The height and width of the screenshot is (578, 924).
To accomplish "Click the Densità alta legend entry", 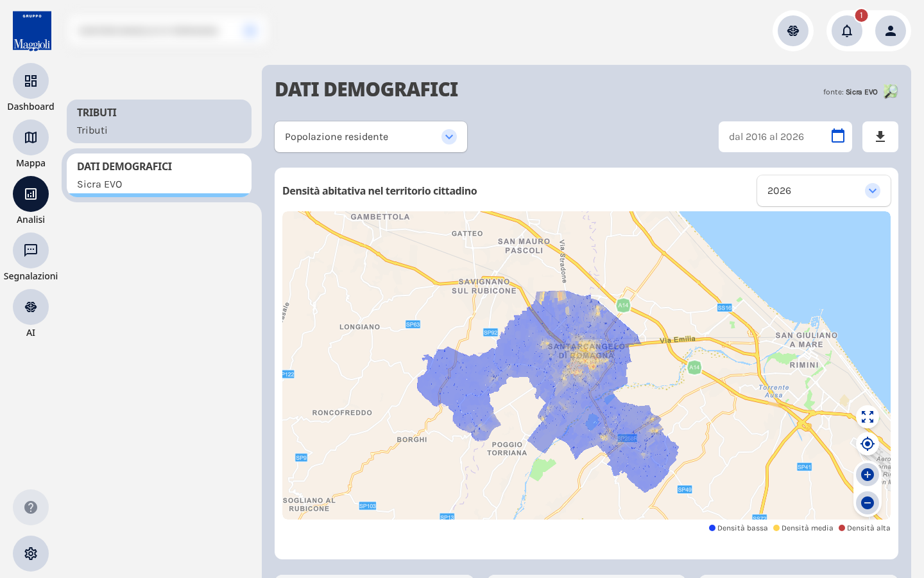I will [864, 528].
